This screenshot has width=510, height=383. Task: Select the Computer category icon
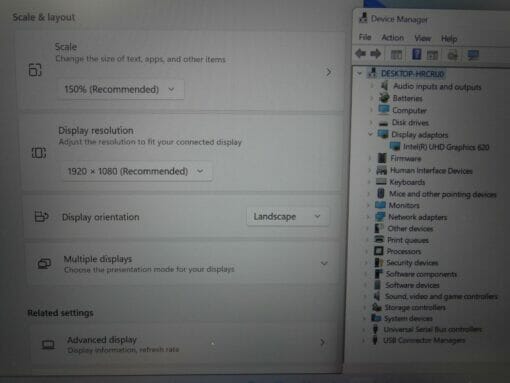coord(384,110)
